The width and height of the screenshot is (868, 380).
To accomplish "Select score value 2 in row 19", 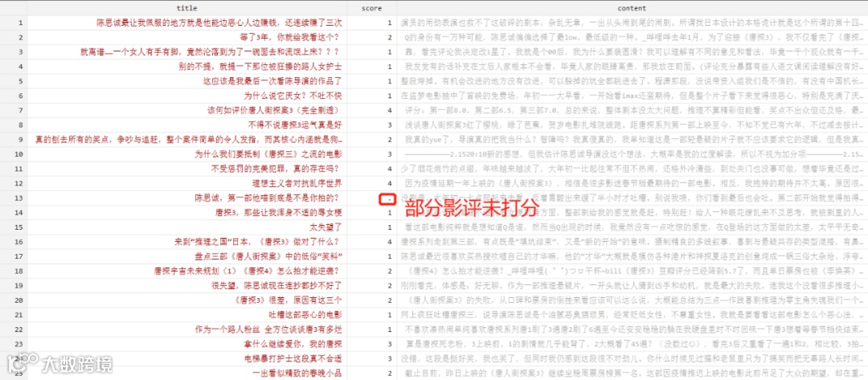I will point(390,285).
